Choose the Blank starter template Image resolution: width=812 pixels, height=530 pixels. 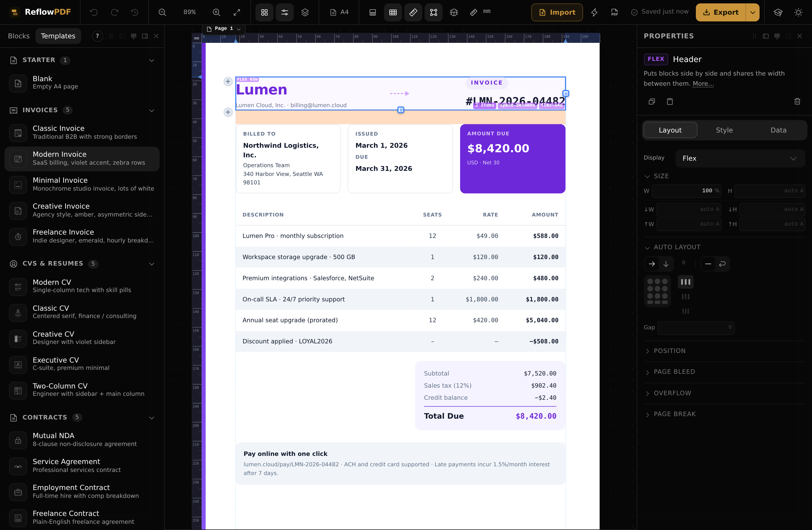(x=82, y=83)
